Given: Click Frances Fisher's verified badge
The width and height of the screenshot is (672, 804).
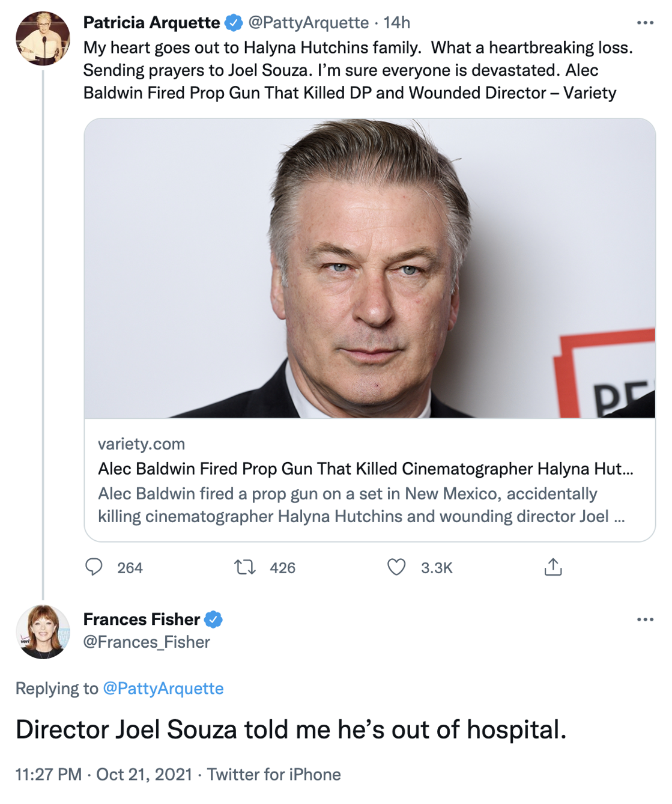Looking at the screenshot, I should [214, 619].
